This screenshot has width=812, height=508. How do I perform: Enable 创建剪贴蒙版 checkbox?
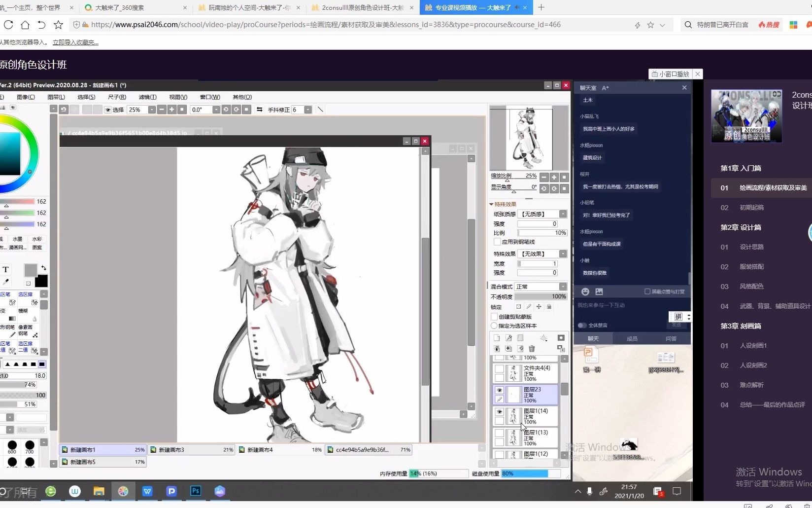point(494,317)
